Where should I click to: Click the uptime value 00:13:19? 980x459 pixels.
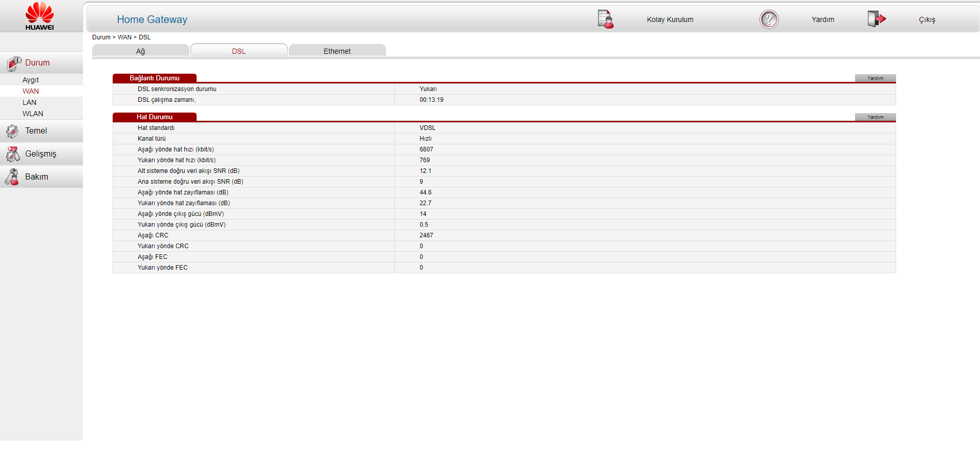click(x=431, y=100)
